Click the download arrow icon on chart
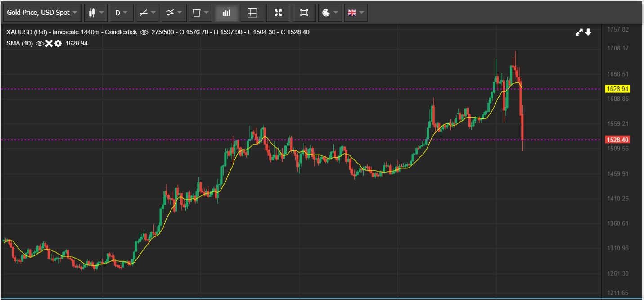 pyautogui.click(x=588, y=32)
